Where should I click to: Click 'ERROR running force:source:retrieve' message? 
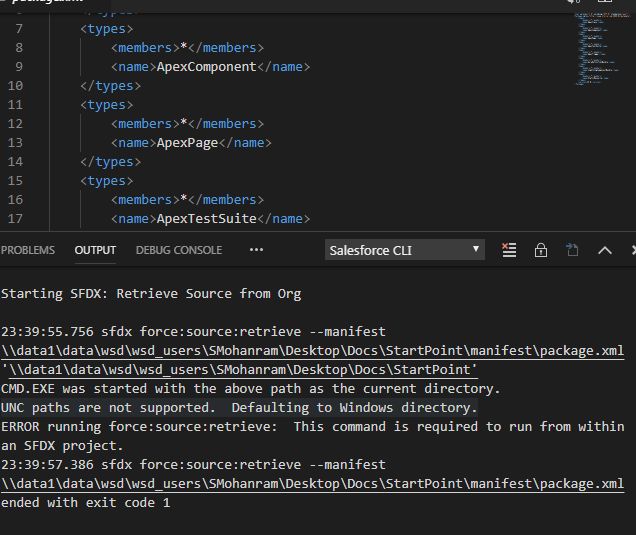312,436
